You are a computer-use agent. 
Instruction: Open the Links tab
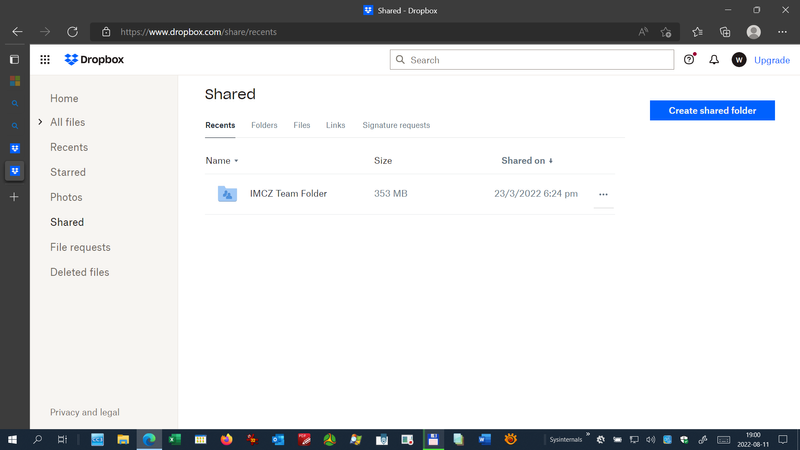pos(335,126)
